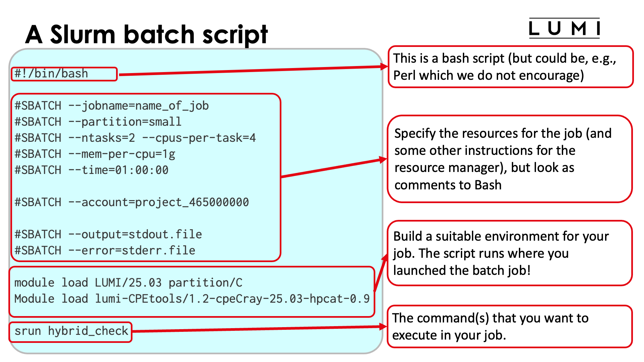Click the slide title A Slurm batch script
Image resolution: width=644 pixels, height=362 pixels.
tap(148, 34)
